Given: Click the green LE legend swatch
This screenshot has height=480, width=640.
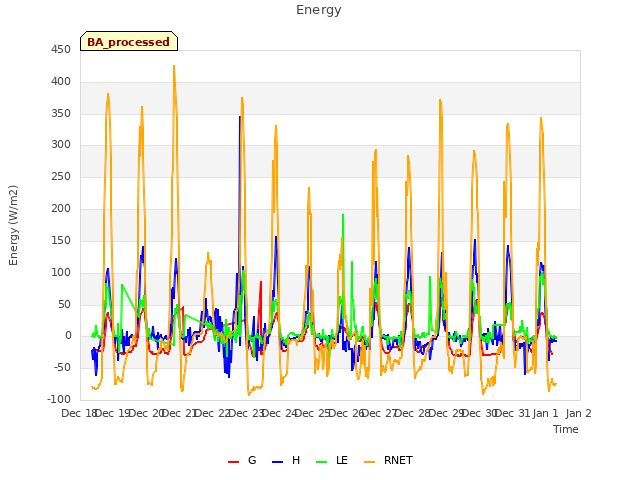Looking at the screenshot, I should [x=322, y=462].
